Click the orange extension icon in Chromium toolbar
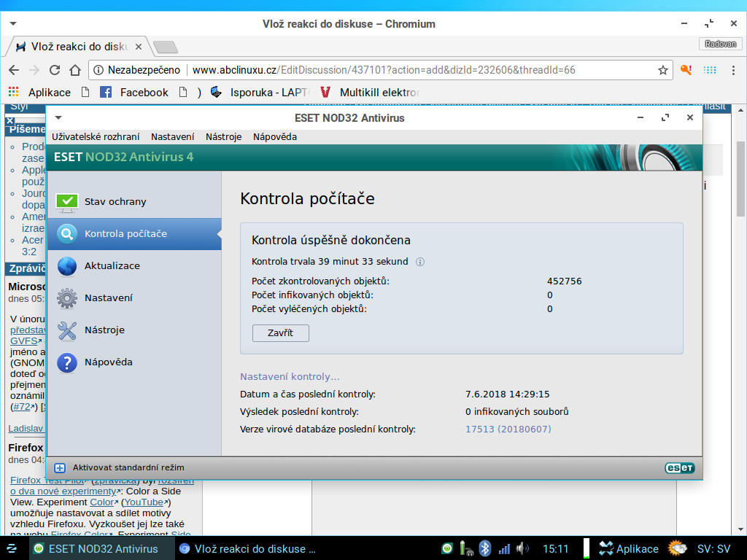The image size is (747, 560). point(686,70)
